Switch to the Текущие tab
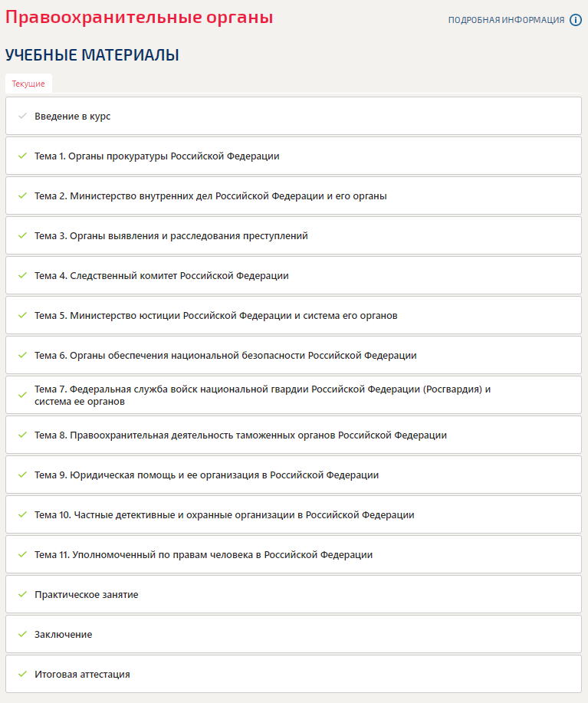 (28, 84)
